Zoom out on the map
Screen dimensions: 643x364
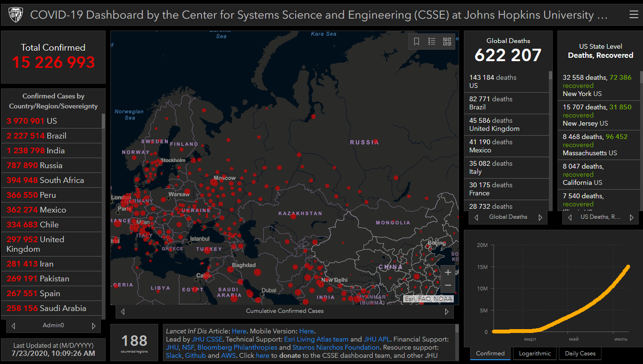click(448, 285)
